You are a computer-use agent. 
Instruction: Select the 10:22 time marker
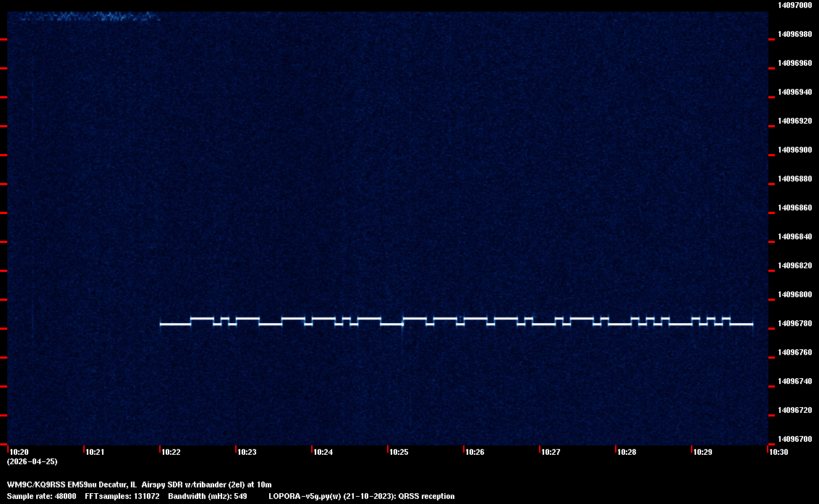(x=171, y=452)
